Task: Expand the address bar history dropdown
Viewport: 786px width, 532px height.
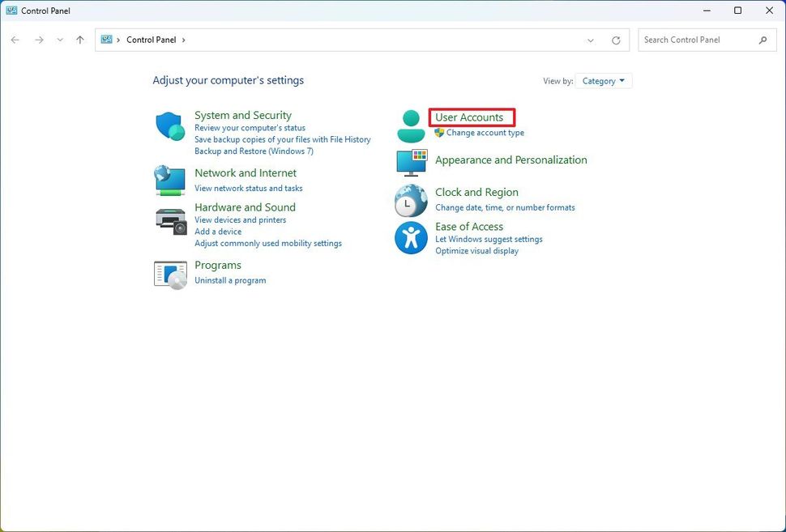Action: 590,39
